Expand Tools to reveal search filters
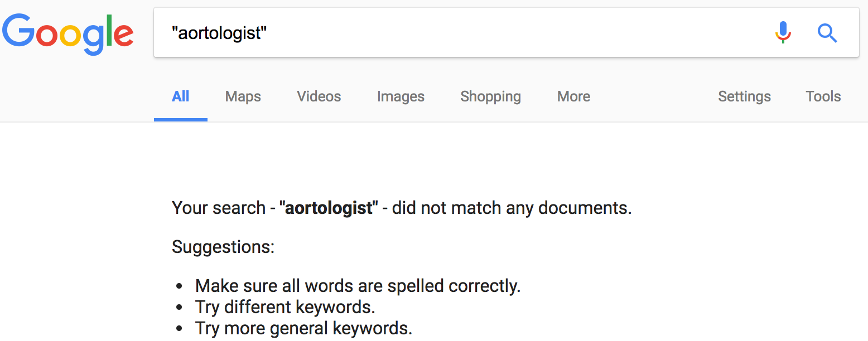 click(823, 96)
